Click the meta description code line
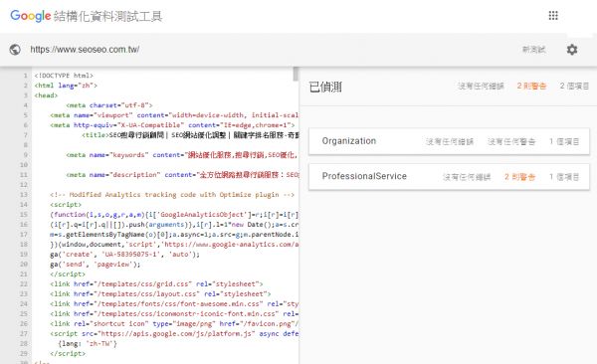This screenshot has height=364, width=597. tap(182, 175)
